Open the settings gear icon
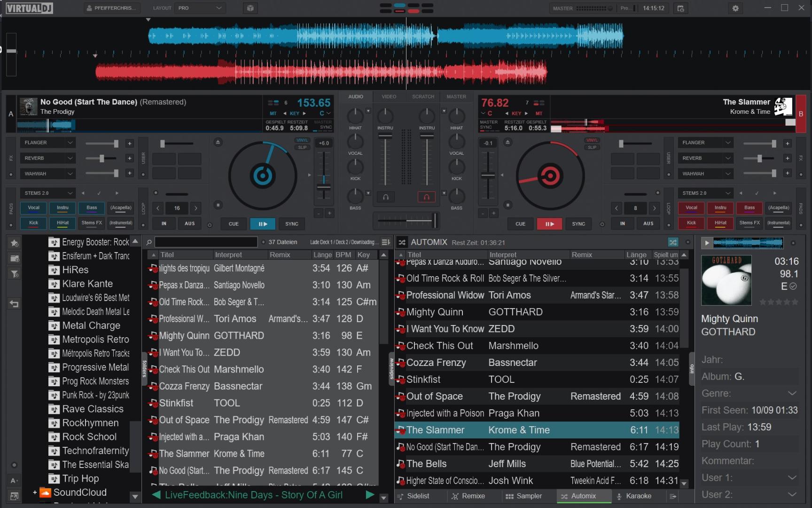Screen dimensions: 812x508 [735, 8]
